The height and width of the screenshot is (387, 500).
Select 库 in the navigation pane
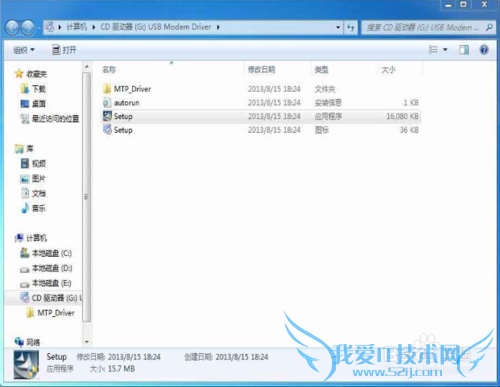(x=30, y=149)
